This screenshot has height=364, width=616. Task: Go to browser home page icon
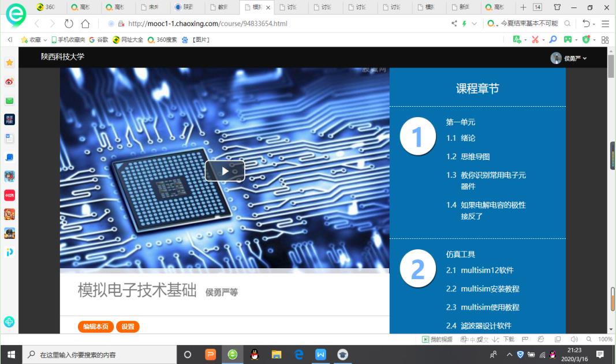85,24
